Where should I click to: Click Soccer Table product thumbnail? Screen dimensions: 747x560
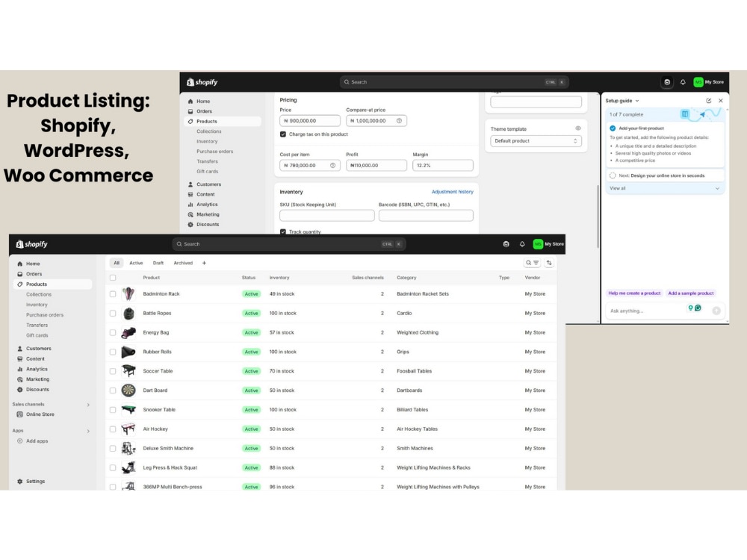coord(128,371)
